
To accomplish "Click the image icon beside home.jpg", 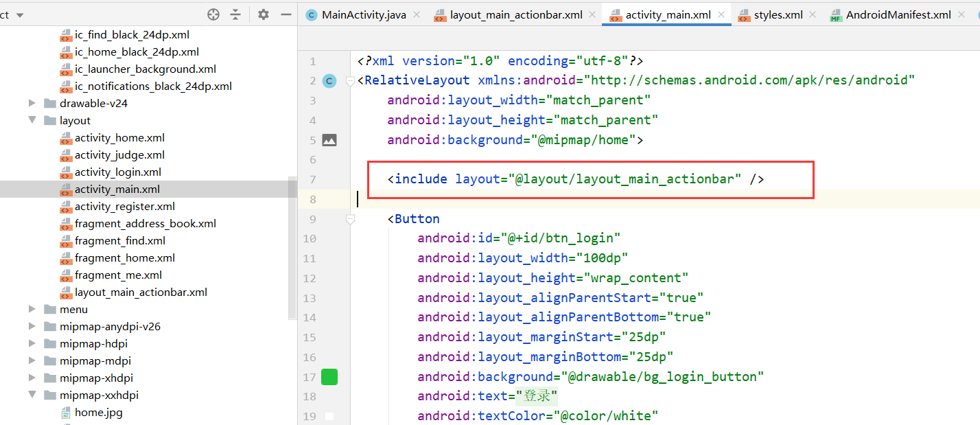I will pyautogui.click(x=65, y=412).
